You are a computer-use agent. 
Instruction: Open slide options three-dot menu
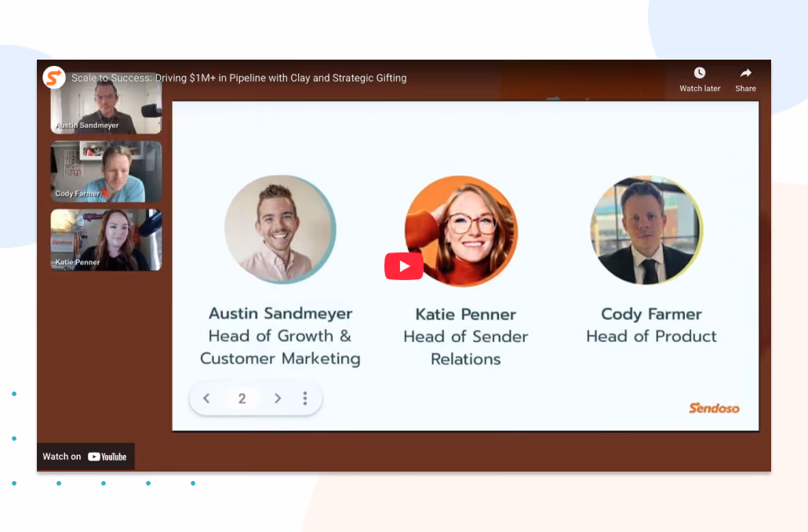(x=305, y=398)
